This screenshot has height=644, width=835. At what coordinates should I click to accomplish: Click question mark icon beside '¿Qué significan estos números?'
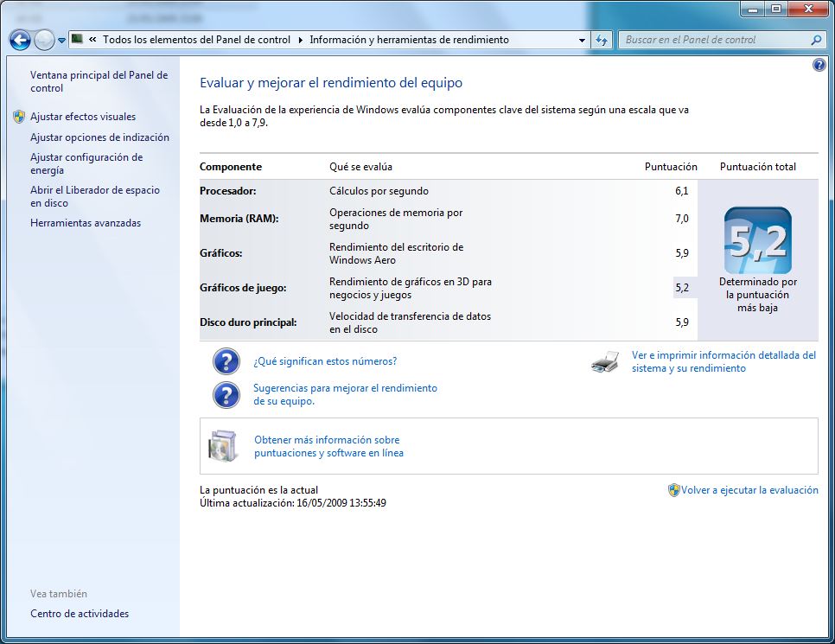[226, 361]
